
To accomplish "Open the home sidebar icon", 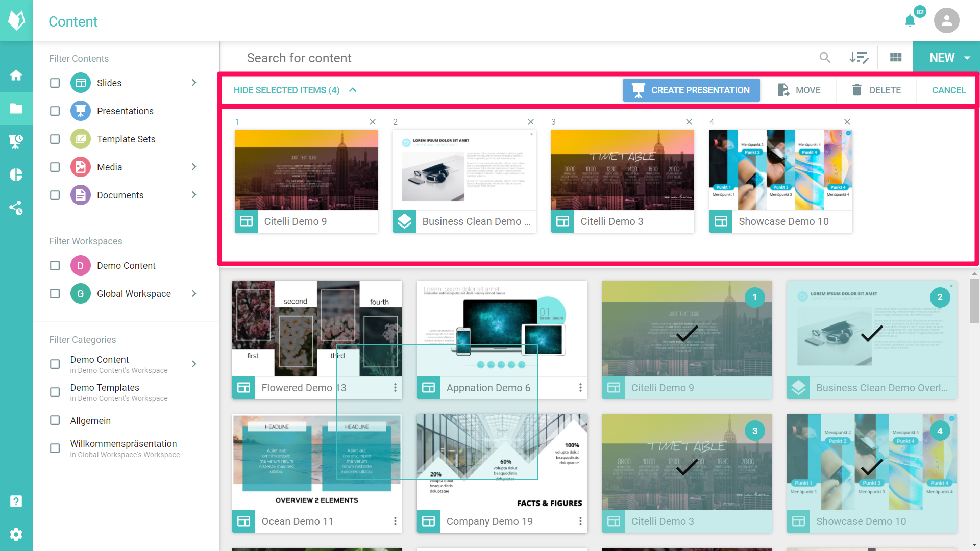I will pyautogui.click(x=16, y=76).
